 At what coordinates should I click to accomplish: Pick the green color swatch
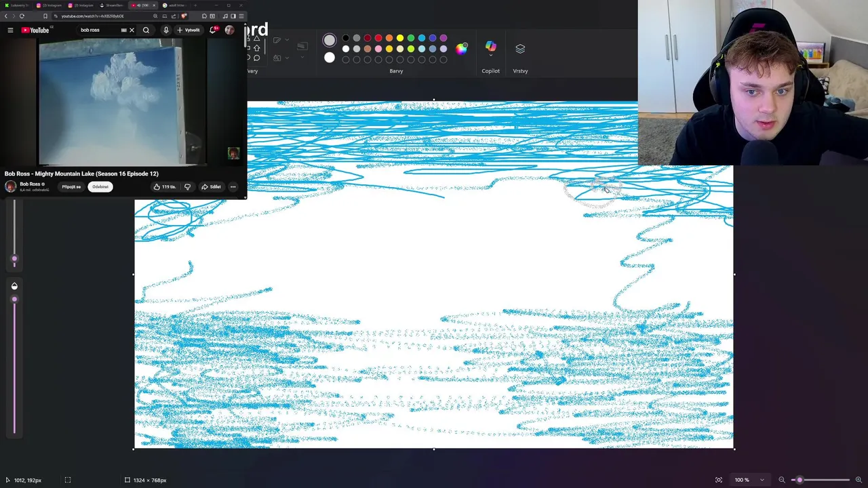[411, 38]
